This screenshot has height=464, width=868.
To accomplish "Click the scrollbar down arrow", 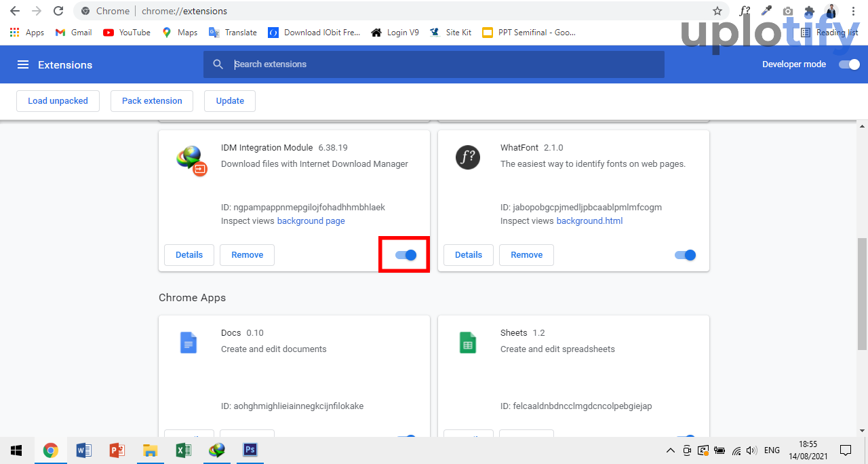I will tap(862, 430).
